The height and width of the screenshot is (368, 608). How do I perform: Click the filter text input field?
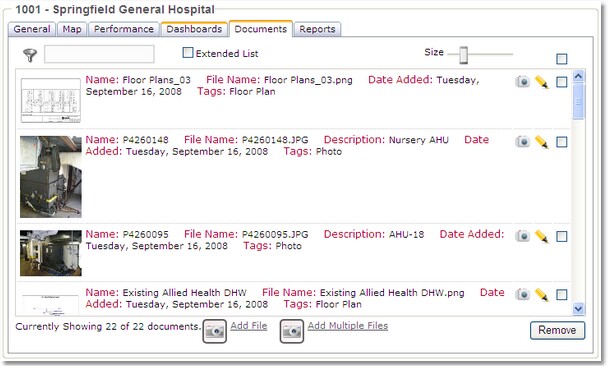99,54
